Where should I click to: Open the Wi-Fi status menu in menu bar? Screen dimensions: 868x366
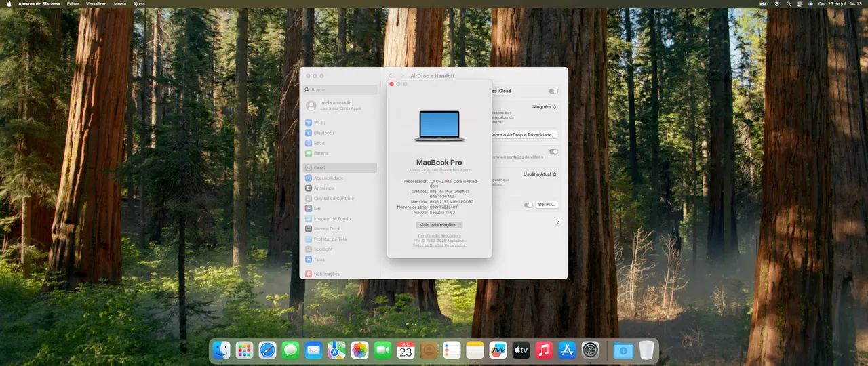tap(776, 3)
